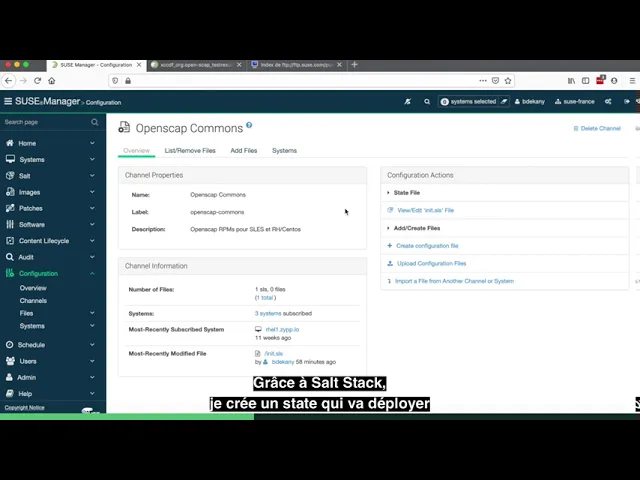The width and height of the screenshot is (640, 480).
Task: Click the search magnifier in SUSE header
Action: [427, 102]
